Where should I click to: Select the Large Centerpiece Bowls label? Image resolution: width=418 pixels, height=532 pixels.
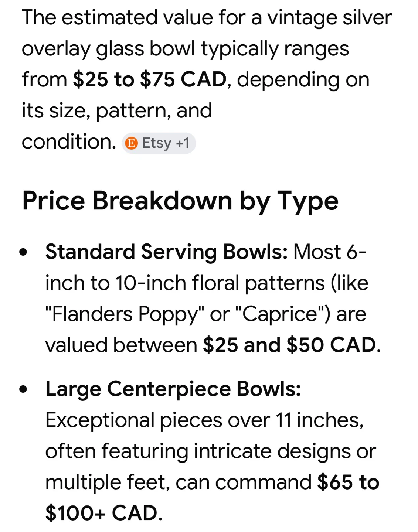click(173, 389)
